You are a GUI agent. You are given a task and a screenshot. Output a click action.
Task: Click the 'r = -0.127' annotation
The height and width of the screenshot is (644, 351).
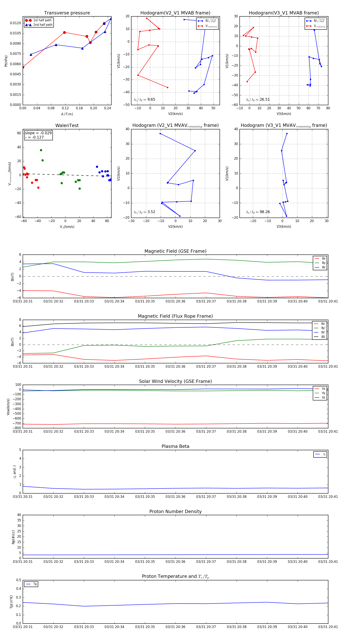(x=35, y=137)
